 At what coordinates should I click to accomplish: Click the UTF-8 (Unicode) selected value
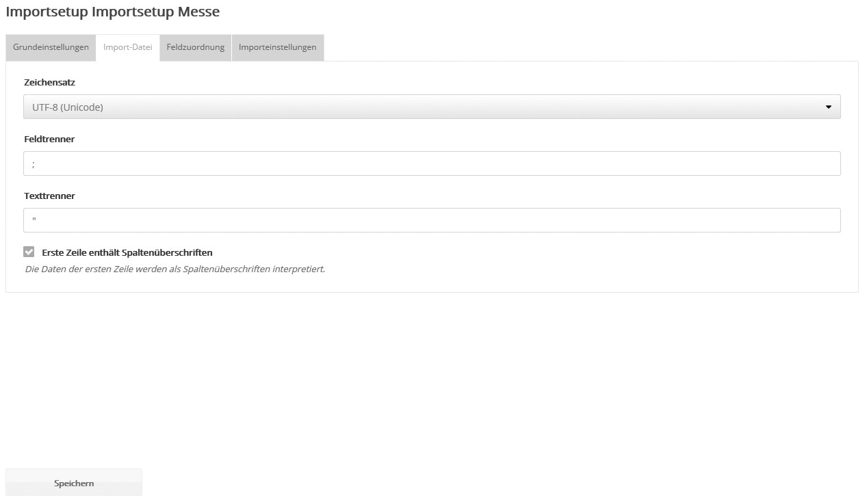pyautogui.click(x=68, y=107)
